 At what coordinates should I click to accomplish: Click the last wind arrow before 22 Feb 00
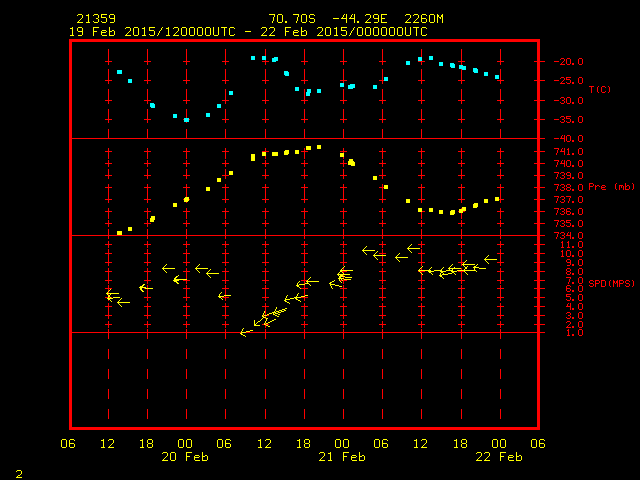pyautogui.click(x=491, y=259)
